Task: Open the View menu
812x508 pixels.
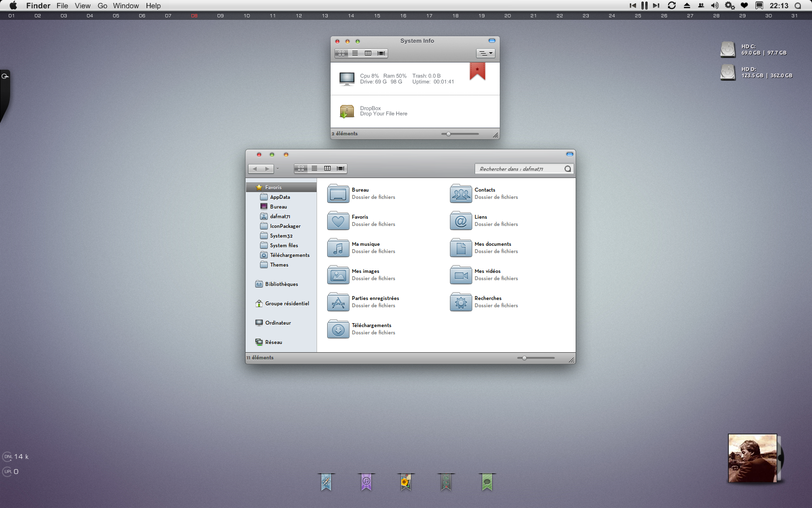Action: point(83,5)
